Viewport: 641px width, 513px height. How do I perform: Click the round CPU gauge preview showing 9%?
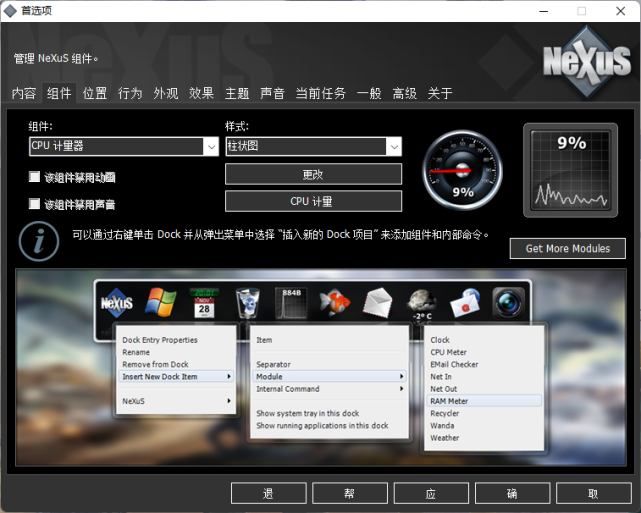point(462,170)
